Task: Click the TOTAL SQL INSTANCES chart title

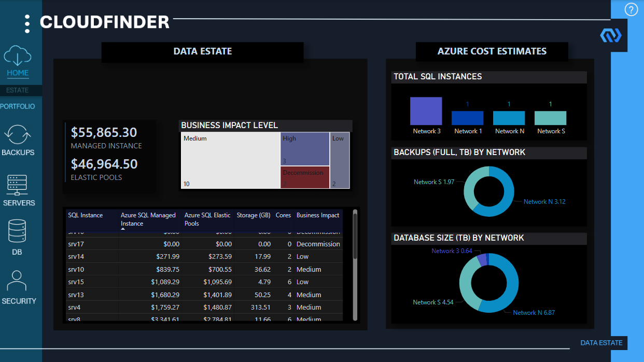Action: tap(438, 77)
